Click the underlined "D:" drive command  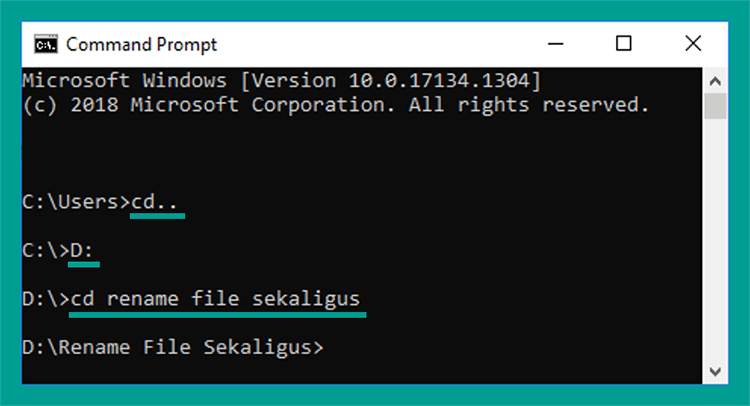click(x=81, y=251)
